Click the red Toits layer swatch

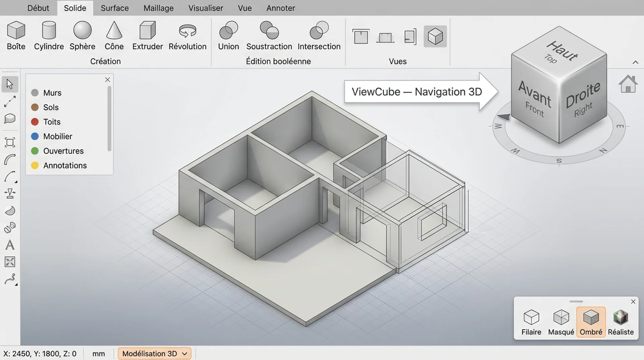coord(35,122)
